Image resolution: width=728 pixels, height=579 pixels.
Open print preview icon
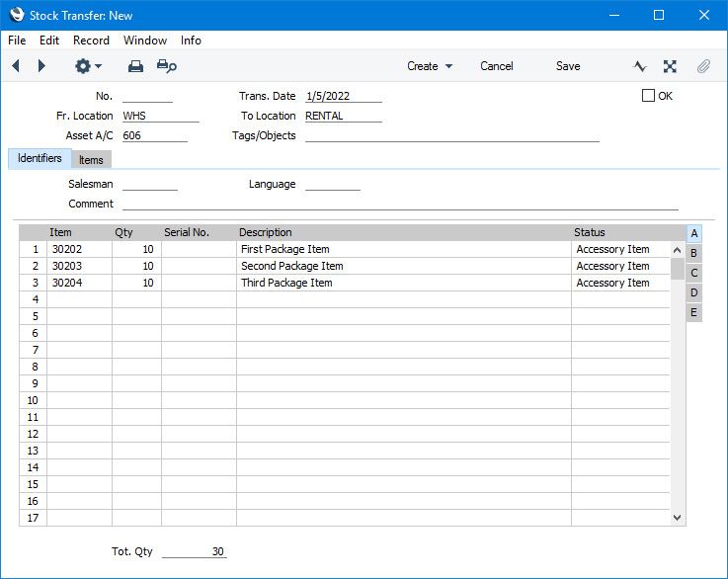coord(167,66)
